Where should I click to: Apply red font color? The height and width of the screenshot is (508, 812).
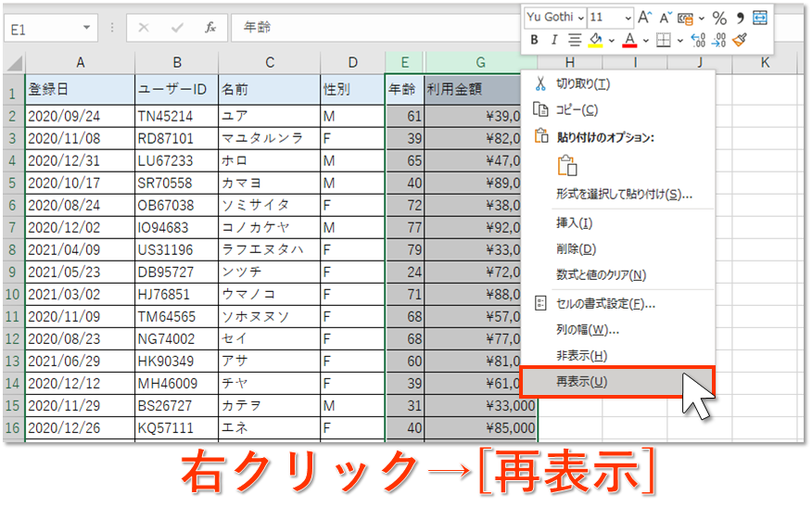629,40
